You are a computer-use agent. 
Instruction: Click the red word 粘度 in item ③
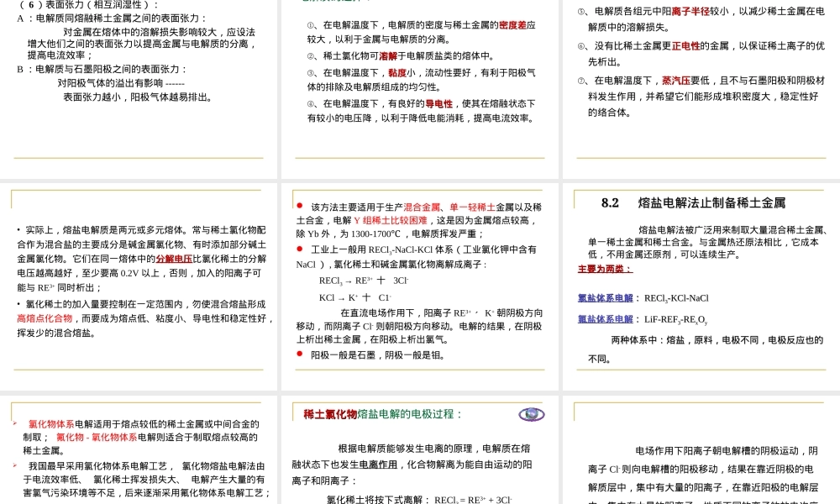tap(397, 73)
